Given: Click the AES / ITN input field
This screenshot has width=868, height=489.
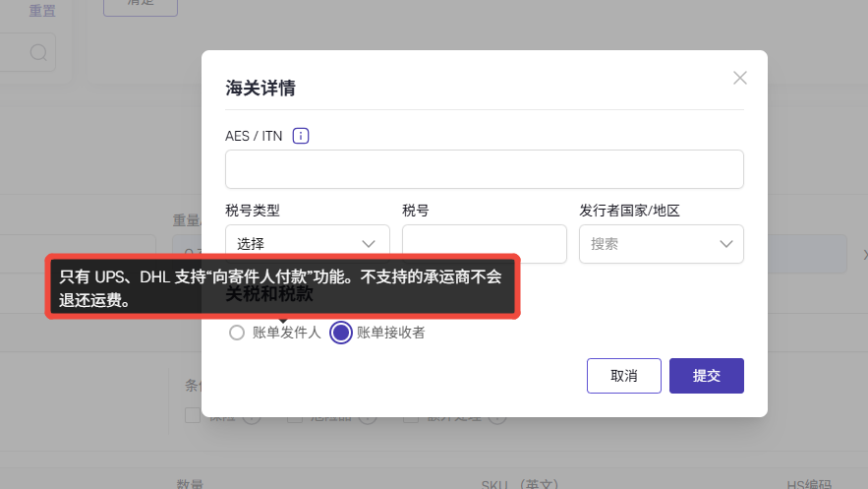Looking at the screenshot, I should (x=485, y=169).
